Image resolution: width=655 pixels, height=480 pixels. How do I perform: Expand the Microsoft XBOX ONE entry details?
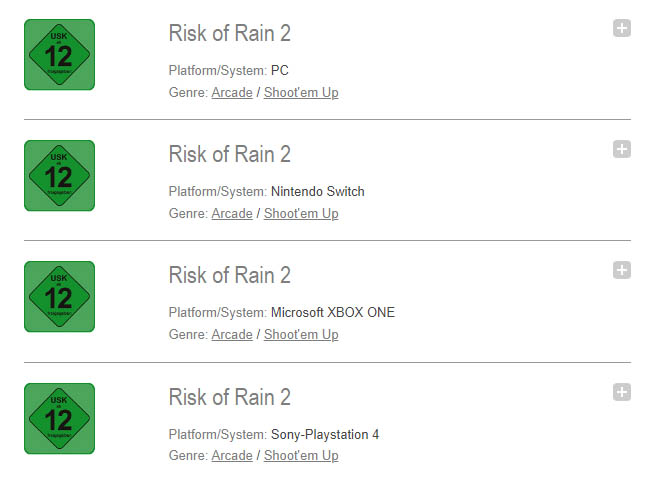(x=621, y=270)
